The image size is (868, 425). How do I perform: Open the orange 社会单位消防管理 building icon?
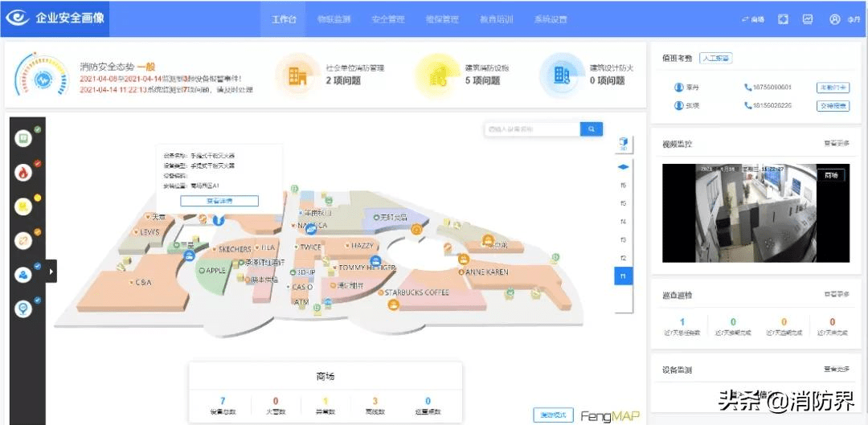297,76
